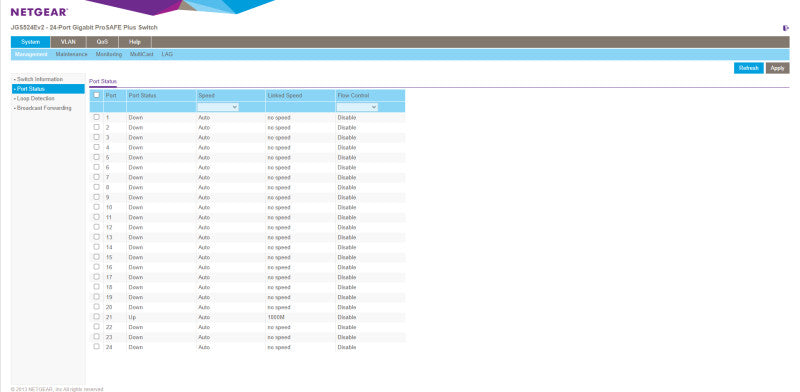The height and width of the screenshot is (392, 800).
Task: Open the LAG submenu
Action: (x=167, y=54)
